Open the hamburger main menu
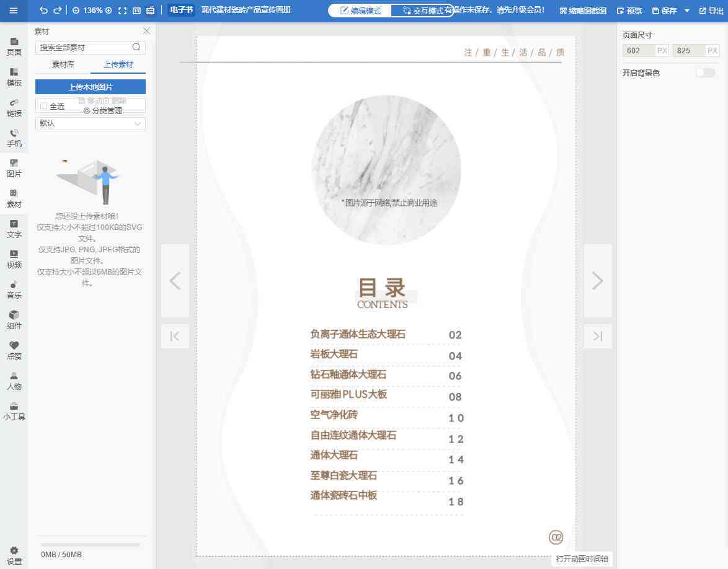 click(14, 10)
